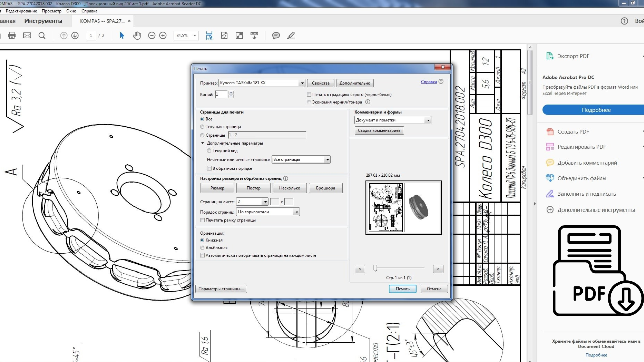This screenshot has width=644, height=362.
Task: Move the preview page slider
Action: [375, 268]
